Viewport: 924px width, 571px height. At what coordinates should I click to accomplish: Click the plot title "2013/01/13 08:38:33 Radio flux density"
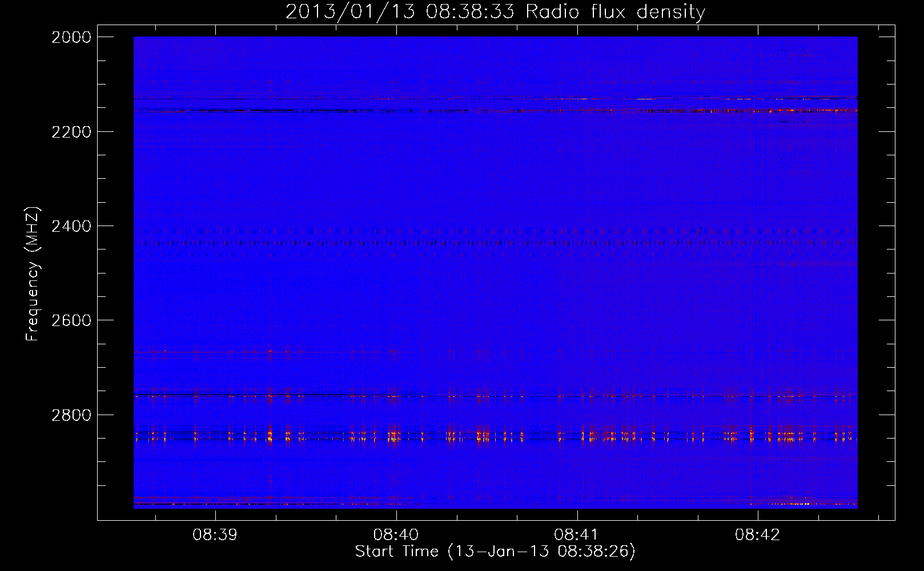coord(495,12)
